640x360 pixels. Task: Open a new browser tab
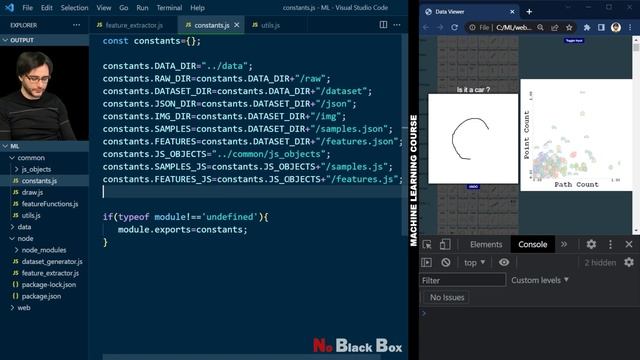pos(529,12)
